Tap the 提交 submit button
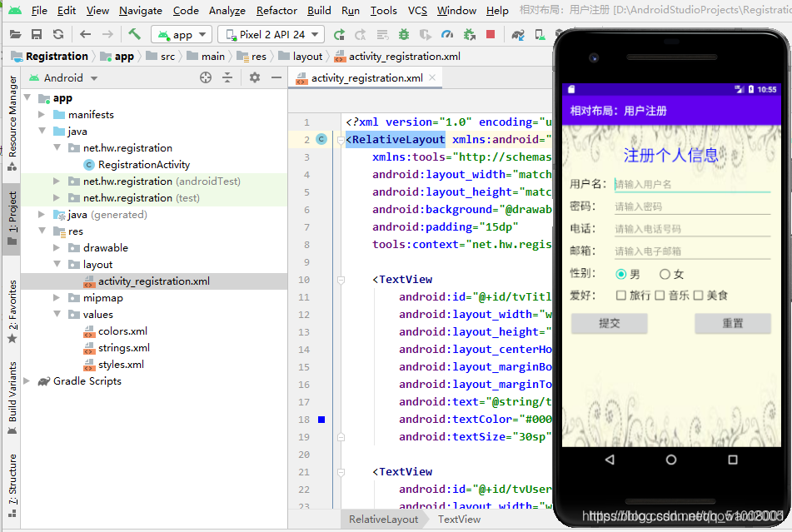This screenshot has height=532, width=792. click(x=609, y=323)
